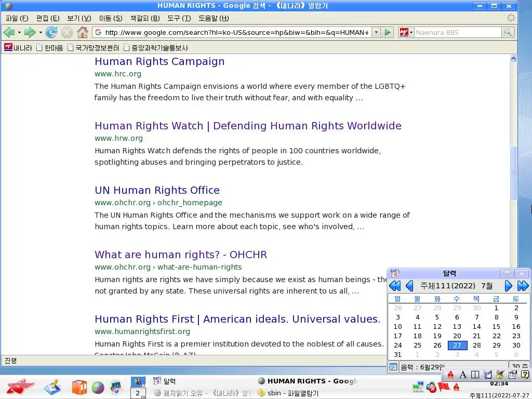Click the today icon at the calendar's bottom left

tap(393, 367)
